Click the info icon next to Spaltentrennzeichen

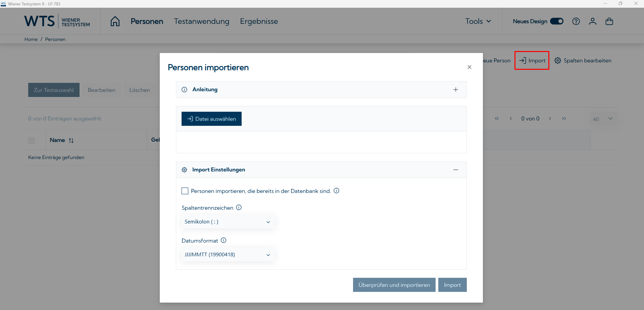pyautogui.click(x=239, y=207)
